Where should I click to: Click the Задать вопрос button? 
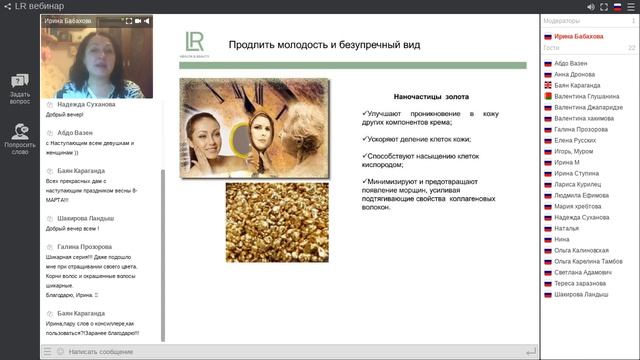pos(20,89)
